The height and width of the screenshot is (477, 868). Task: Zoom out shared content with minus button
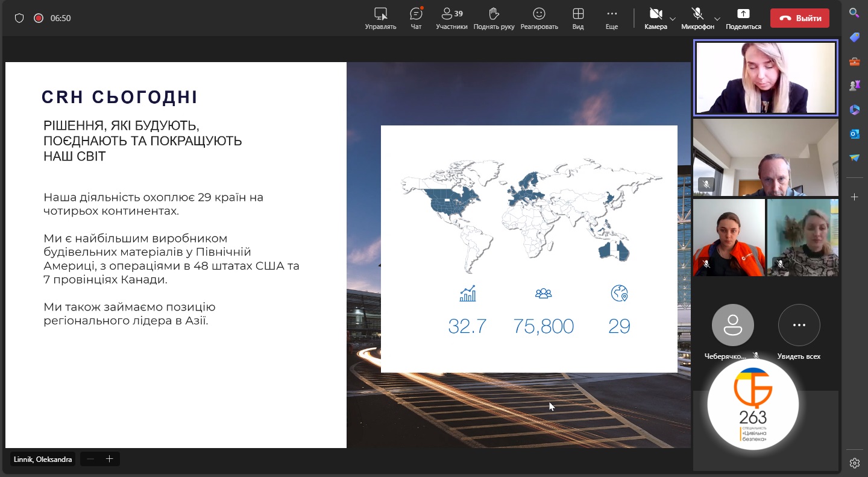click(x=90, y=459)
